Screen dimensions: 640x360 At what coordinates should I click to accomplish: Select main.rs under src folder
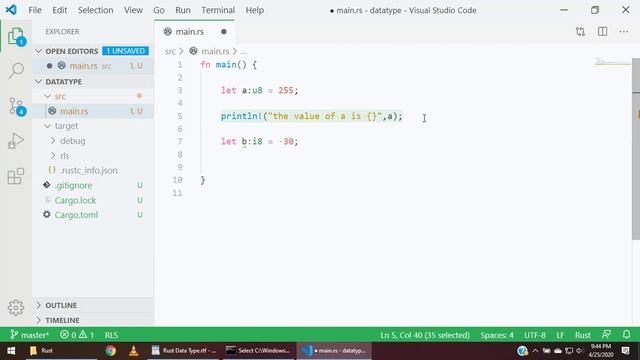click(x=93, y=111)
